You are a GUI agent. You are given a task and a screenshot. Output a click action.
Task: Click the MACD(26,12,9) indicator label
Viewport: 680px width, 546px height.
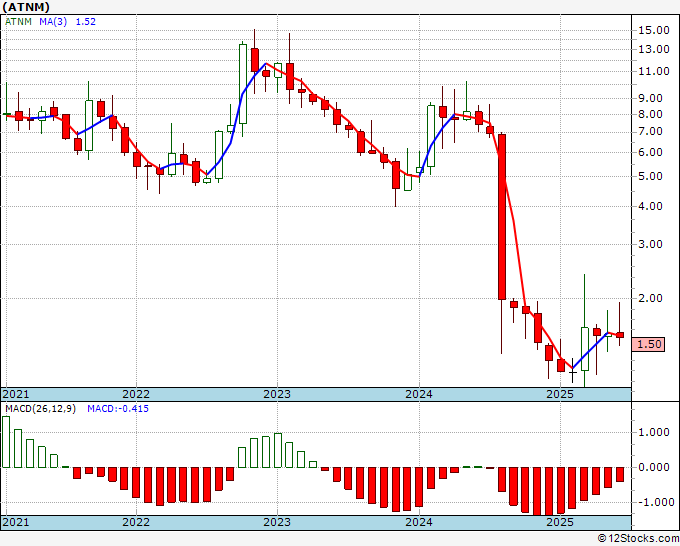[40, 409]
